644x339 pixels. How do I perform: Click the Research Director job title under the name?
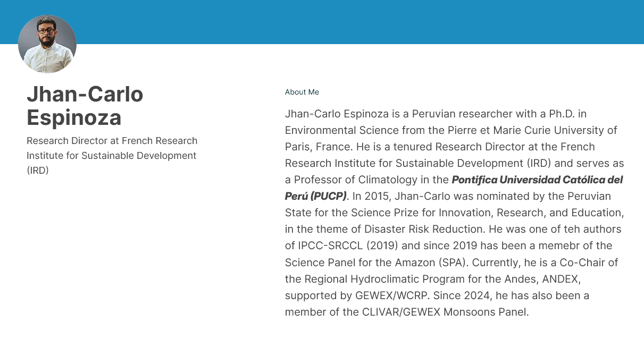click(x=112, y=156)
